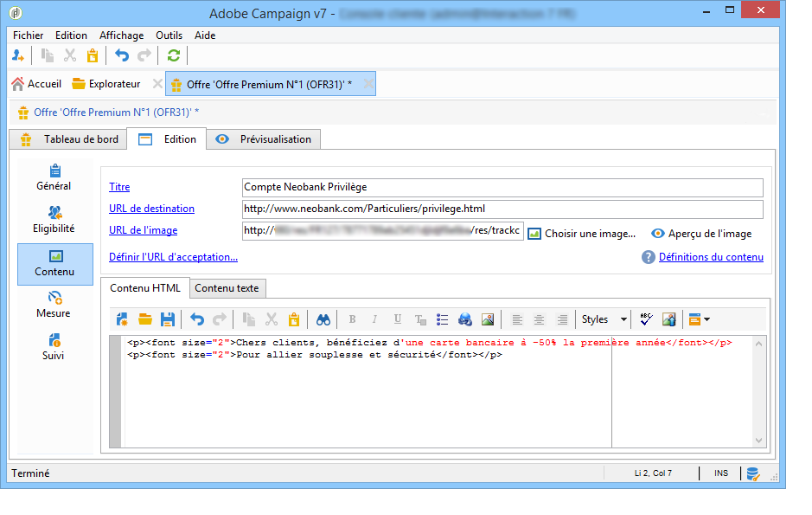The width and height of the screenshot is (812, 515).
Task: Switch to the Accueil tab
Action: click(x=37, y=84)
